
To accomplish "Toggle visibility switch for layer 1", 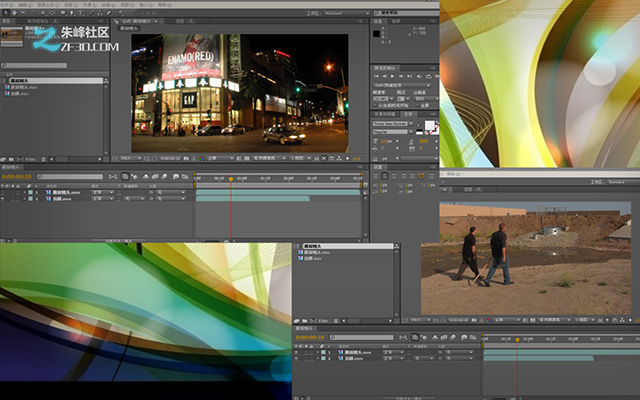I will pyautogui.click(x=3, y=192).
